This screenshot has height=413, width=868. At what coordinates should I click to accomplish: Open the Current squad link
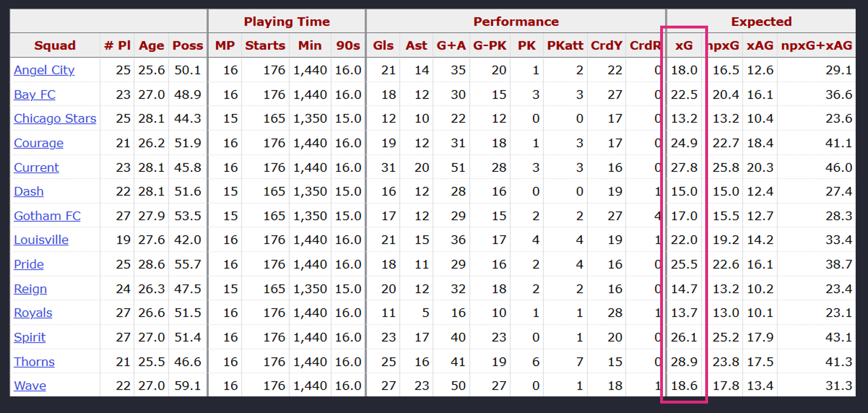[36, 168]
